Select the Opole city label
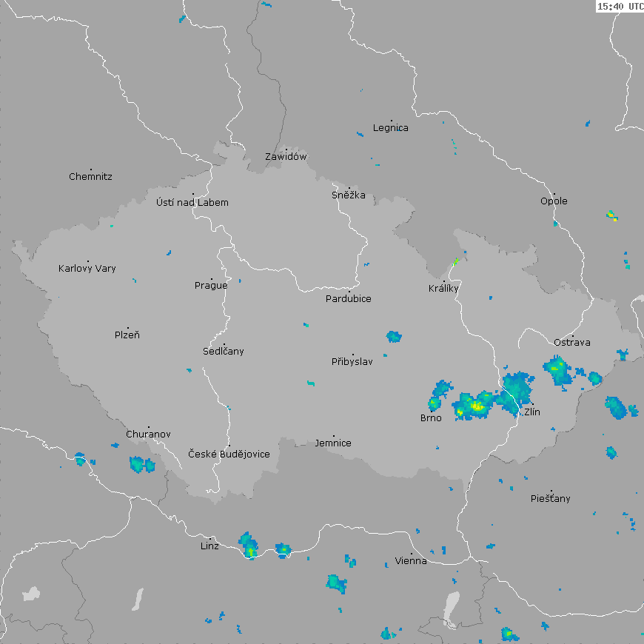 point(554,201)
